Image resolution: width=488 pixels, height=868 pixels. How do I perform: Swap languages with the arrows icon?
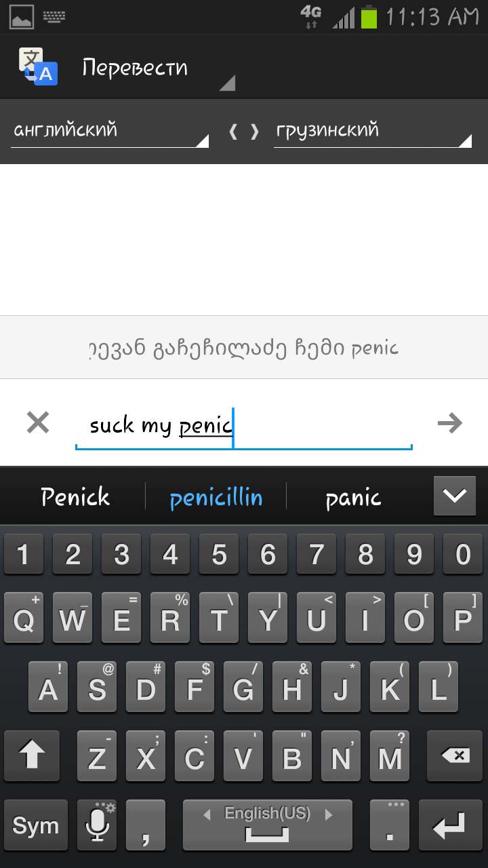(244, 131)
